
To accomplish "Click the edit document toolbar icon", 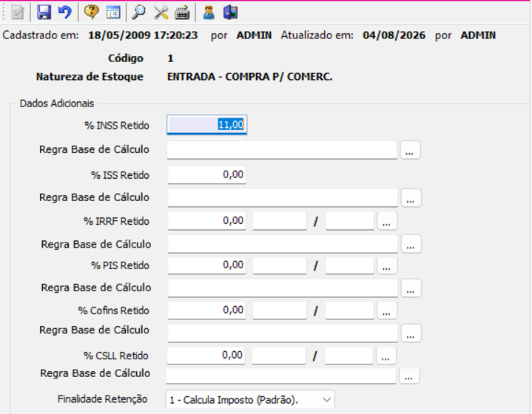I will [x=17, y=13].
